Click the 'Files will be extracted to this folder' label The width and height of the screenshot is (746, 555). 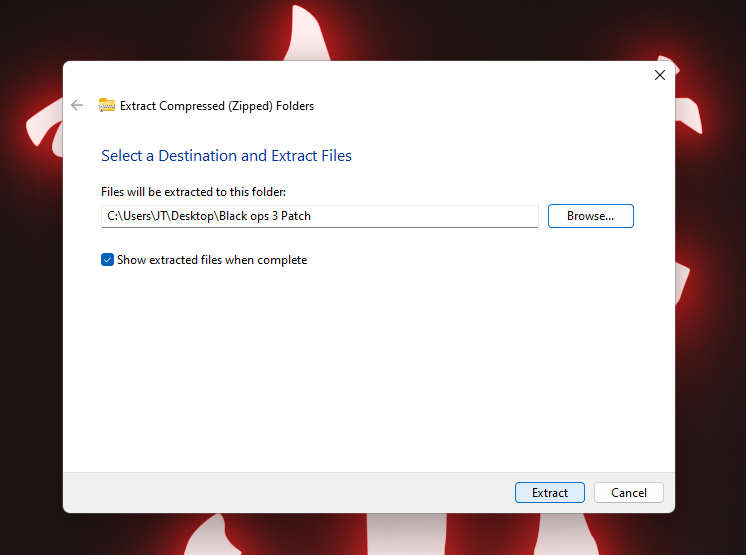pyautogui.click(x=193, y=191)
